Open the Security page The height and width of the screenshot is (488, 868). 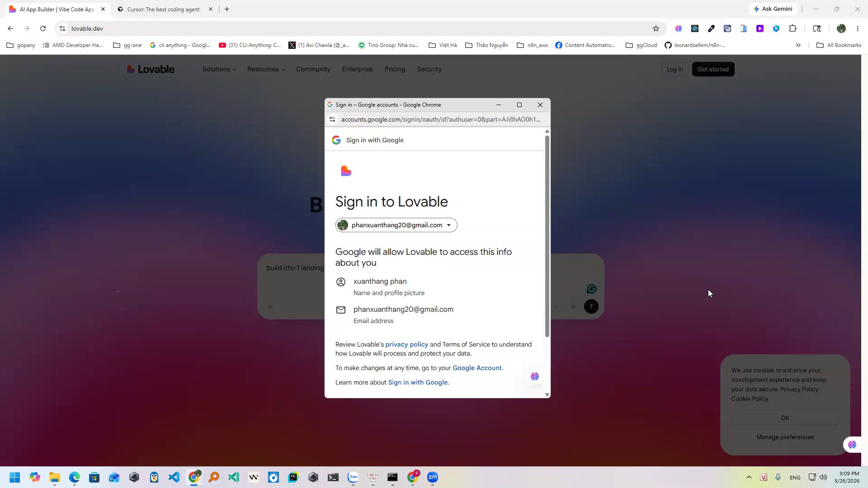429,69
